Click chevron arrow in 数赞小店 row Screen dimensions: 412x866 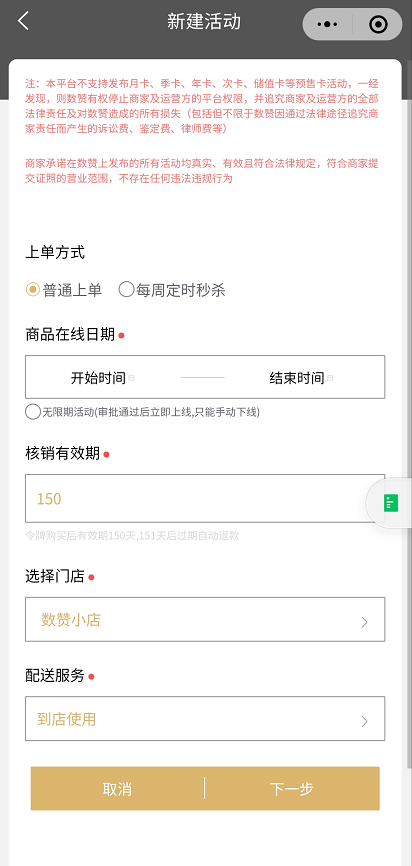[x=365, y=622]
